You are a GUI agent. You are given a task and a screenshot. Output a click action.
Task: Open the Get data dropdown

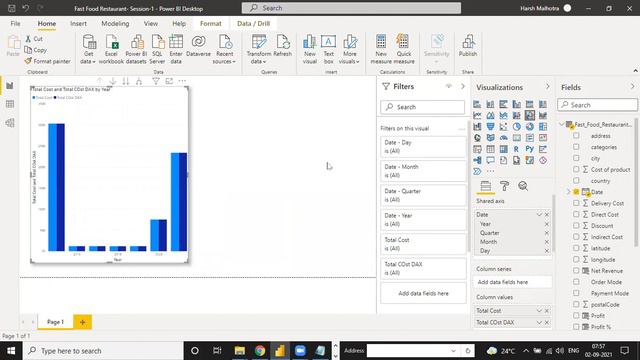89,50
